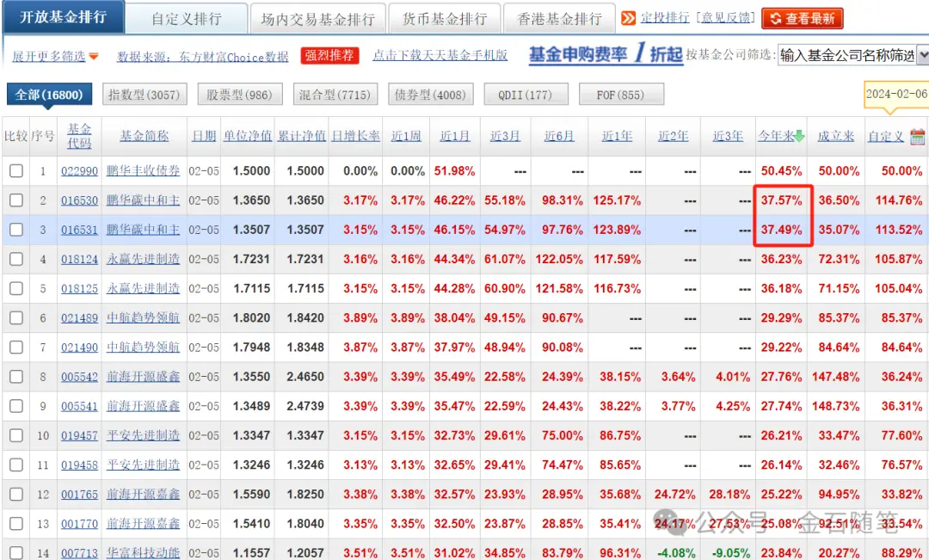Expand more filters via 展开更多筛选
The height and width of the screenshot is (560, 929).
tap(49, 56)
